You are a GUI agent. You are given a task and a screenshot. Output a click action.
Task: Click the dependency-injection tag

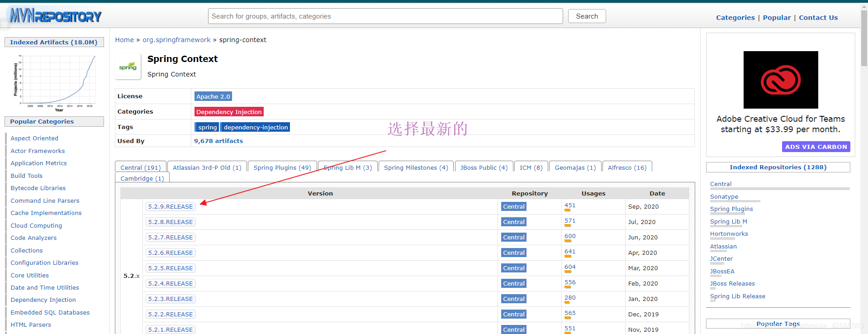point(256,127)
